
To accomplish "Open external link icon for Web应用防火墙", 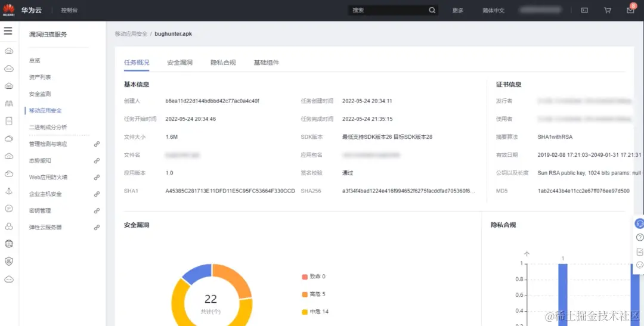I will tap(97, 178).
